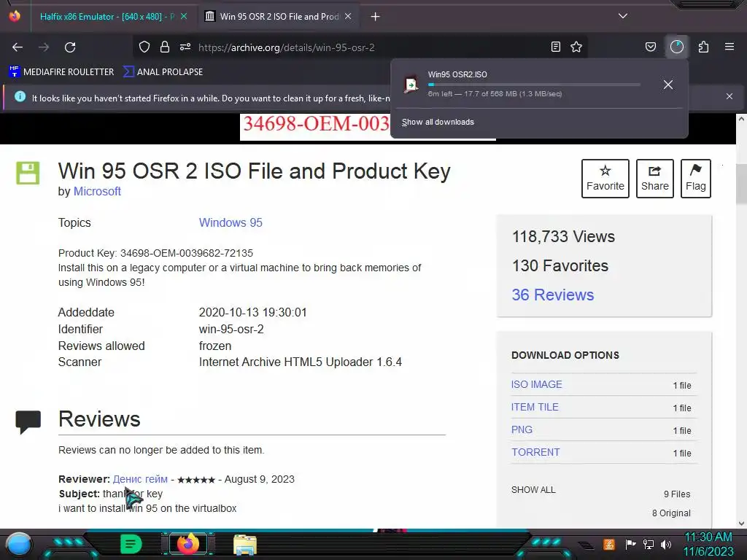Click the 118,733 Views text
747x560 pixels.
point(563,237)
